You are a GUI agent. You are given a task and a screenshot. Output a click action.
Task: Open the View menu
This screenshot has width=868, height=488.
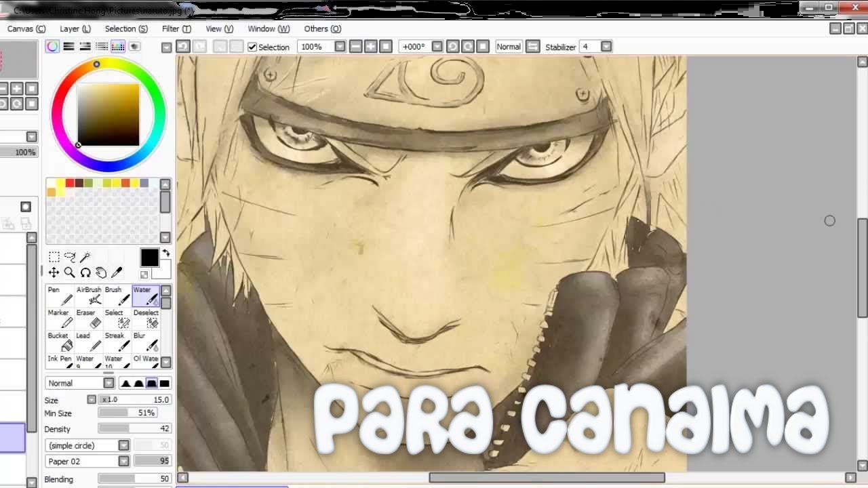[219, 28]
